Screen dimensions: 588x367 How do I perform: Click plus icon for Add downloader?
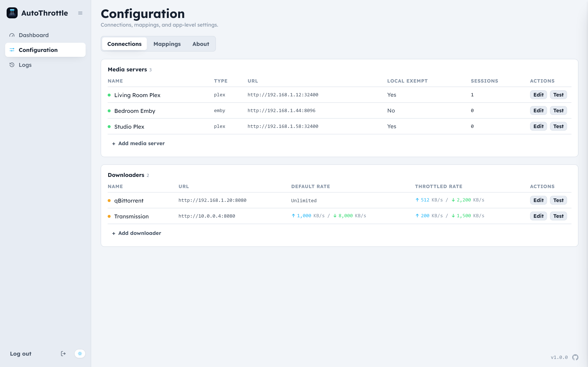coord(114,233)
